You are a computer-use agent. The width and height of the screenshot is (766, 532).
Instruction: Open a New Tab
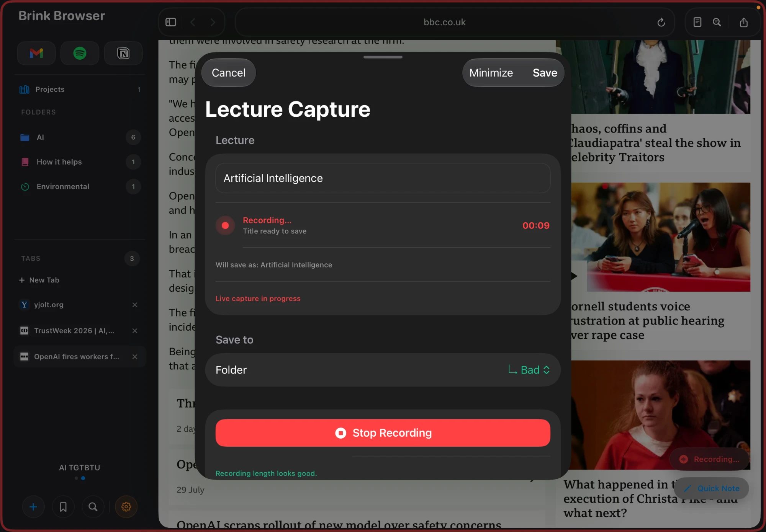pos(39,280)
